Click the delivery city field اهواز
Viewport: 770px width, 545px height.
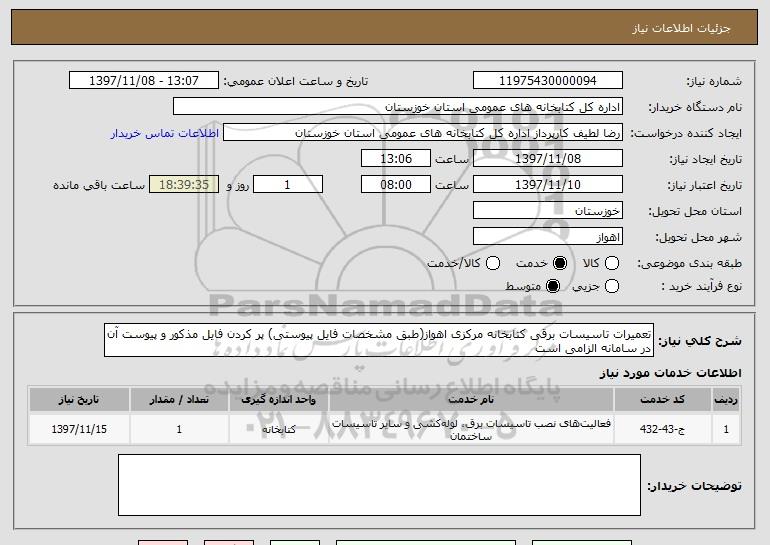click(546, 237)
